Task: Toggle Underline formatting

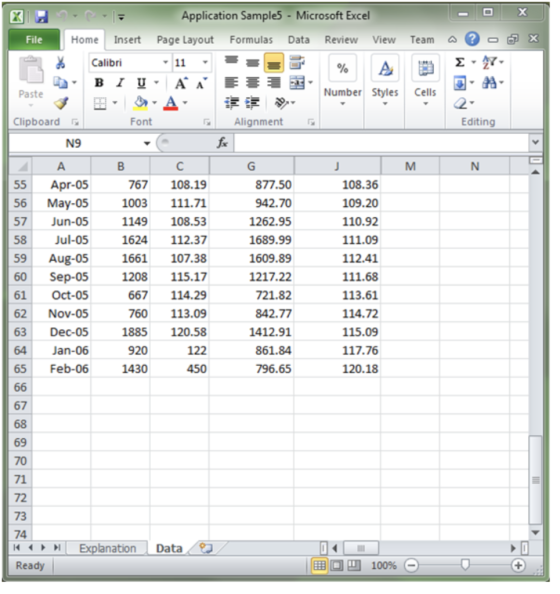Action: tap(141, 83)
